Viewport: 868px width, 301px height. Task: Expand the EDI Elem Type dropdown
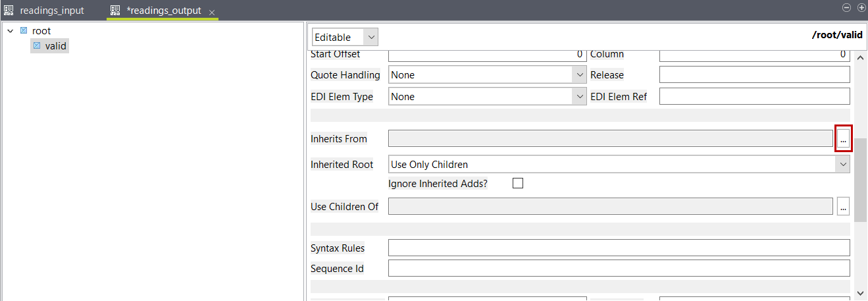point(579,97)
